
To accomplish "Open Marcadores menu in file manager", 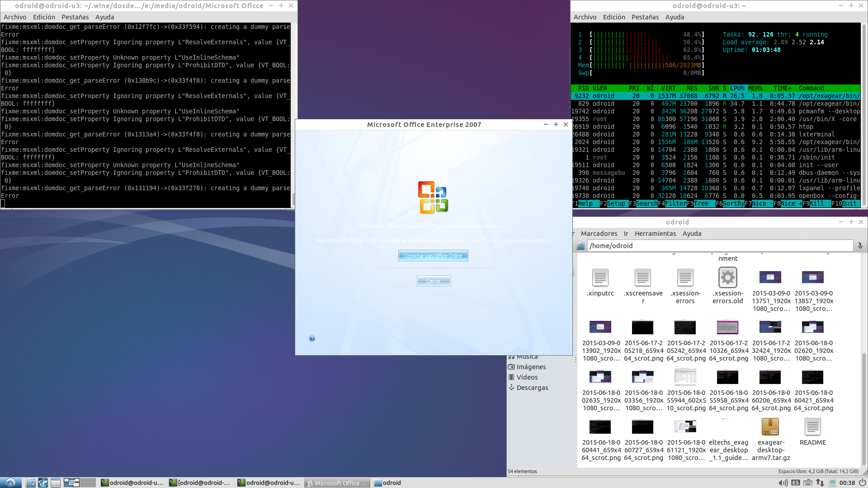I will 599,234.
